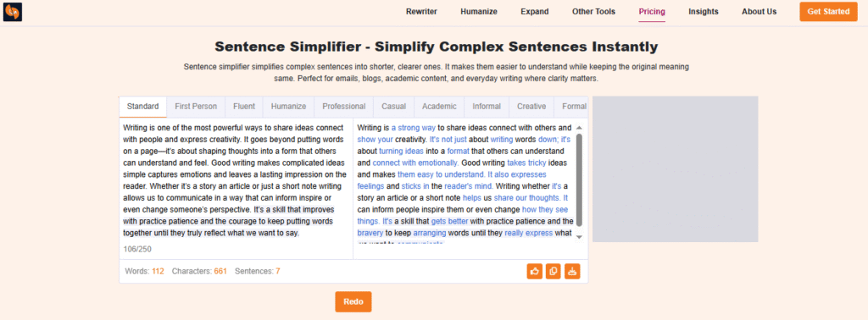Image resolution: width=868 pixels, height=320 pixels.
Task: Click the thumbs-up like icon
Action: (535, 272)
